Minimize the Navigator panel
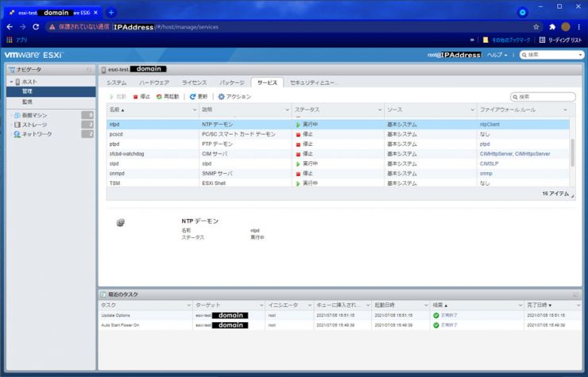The height and width of the screenshot is (377, 588). (x=89, y=70)
